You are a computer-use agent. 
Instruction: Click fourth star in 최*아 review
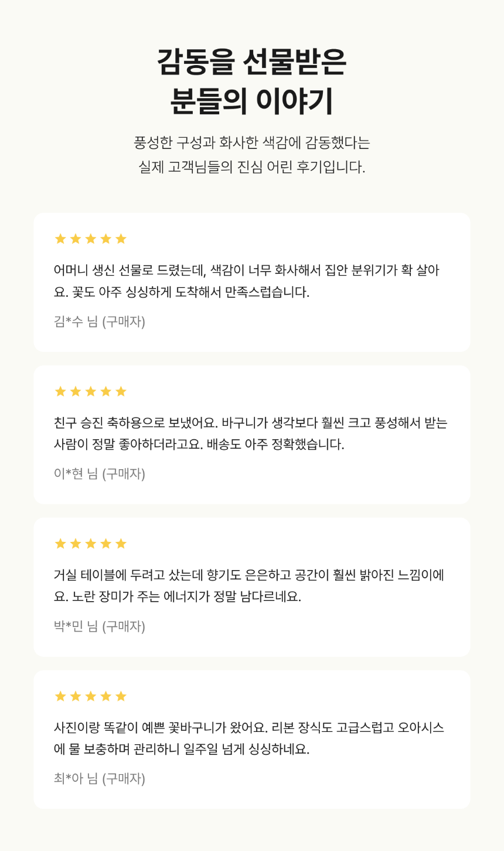coord(106,696)
